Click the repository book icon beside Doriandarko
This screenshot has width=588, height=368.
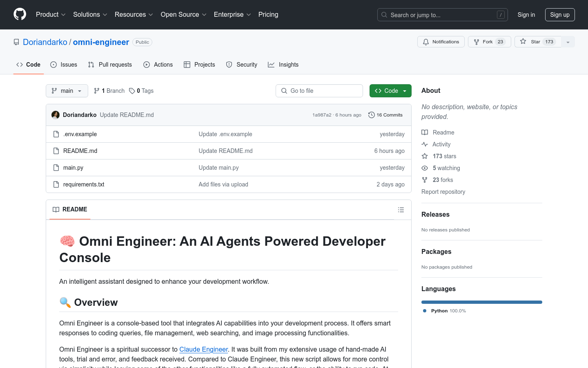[x=16, y=42]
